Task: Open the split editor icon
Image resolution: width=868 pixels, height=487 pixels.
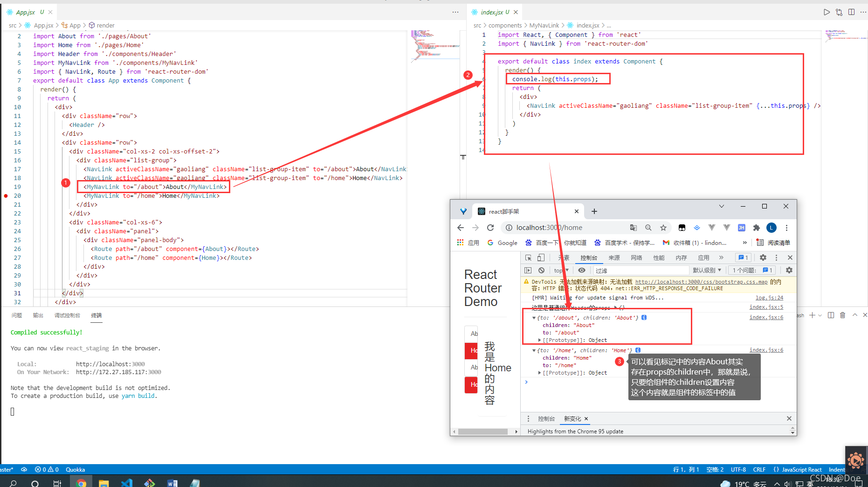Action: (851, 12)
